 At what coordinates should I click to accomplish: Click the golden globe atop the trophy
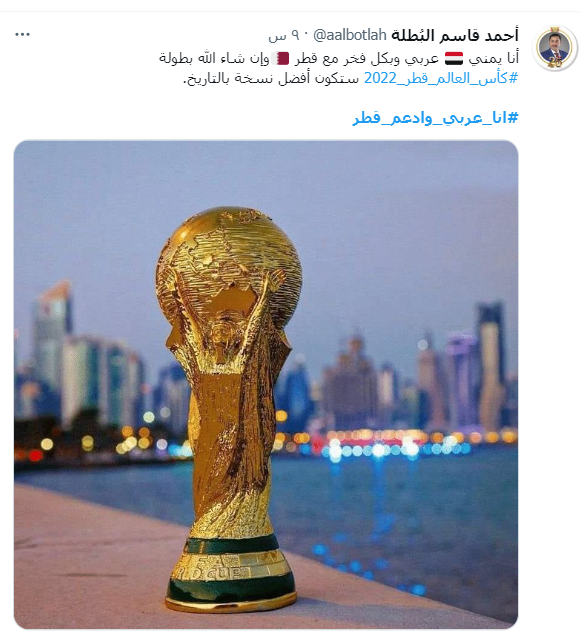coord(229,265)
